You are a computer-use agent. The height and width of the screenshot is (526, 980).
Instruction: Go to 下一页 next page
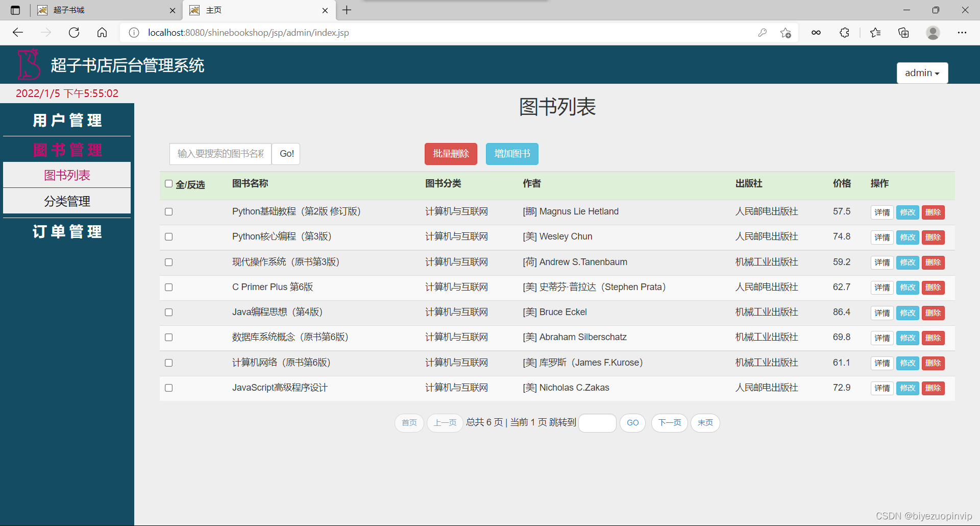tap(670, 423)
